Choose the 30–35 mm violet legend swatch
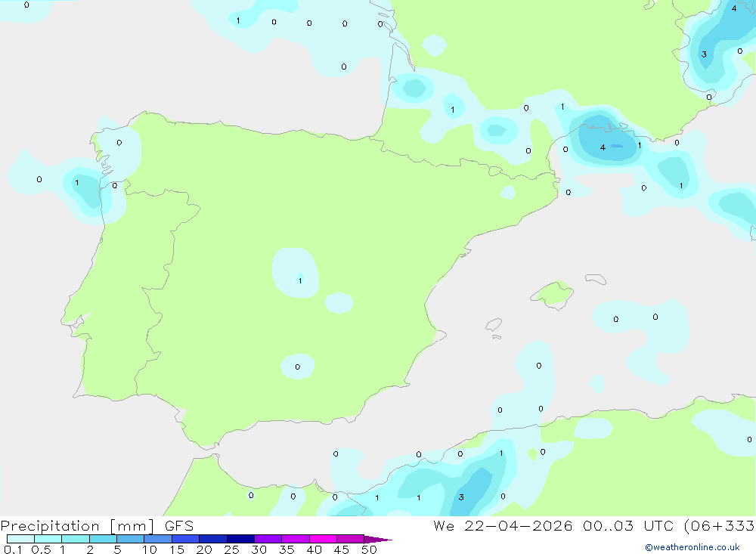The image size is (756, 554). click(268, 539)
